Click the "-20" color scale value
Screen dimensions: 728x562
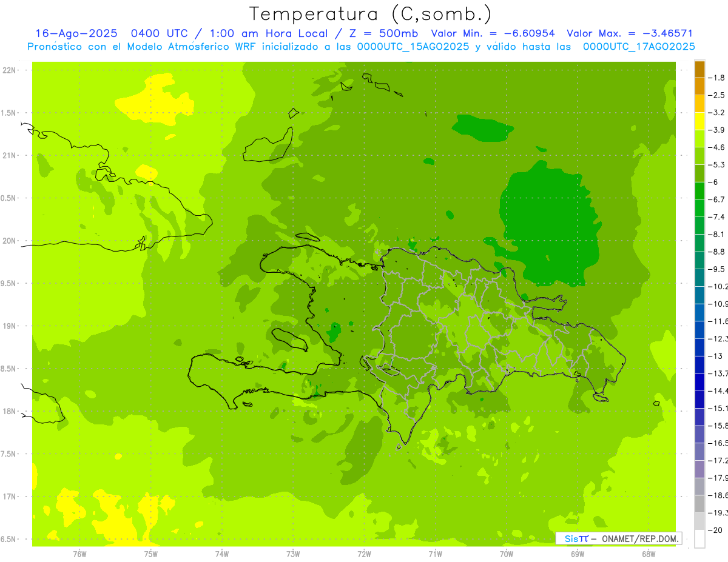tap(715, 530)
